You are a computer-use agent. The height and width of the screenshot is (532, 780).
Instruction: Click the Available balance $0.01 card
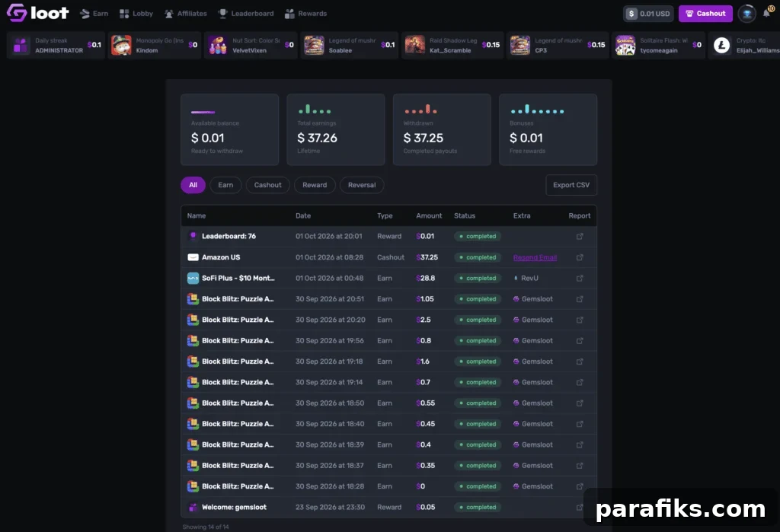point(230,130)
